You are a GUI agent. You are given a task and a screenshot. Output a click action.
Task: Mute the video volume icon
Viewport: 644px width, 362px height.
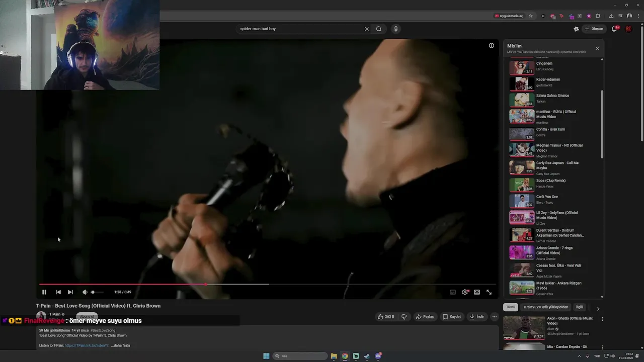pos(85,292)
